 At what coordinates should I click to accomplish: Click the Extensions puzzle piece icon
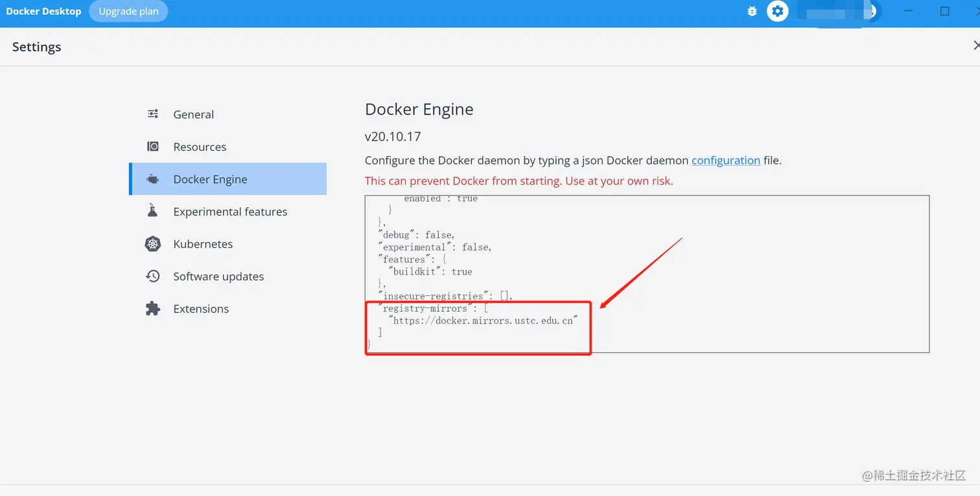(153, 309)
